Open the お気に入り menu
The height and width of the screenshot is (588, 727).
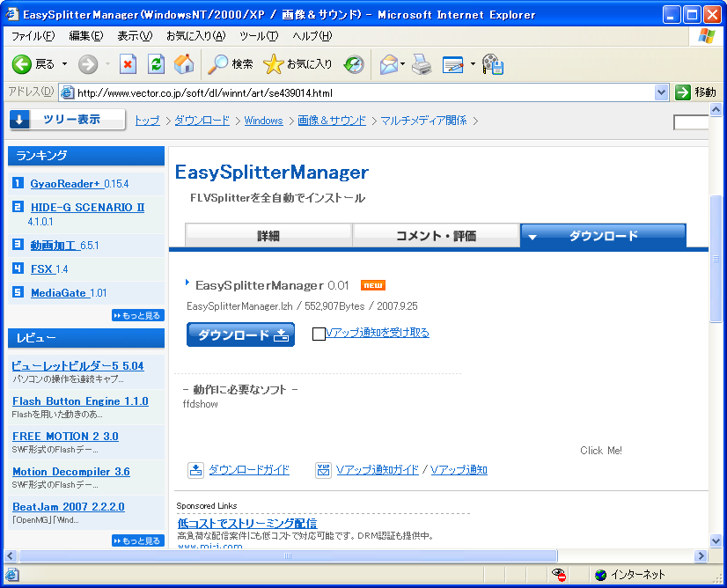tap(196, 36)
